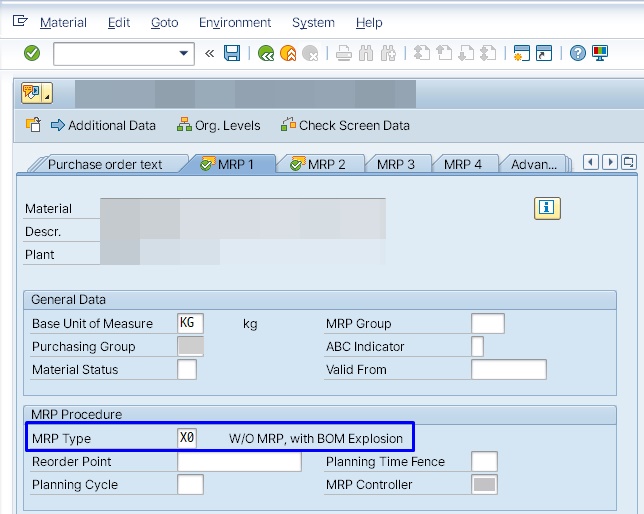Open the Edit menu
Viewport: 644px width, 514px height.
[119, 23]
